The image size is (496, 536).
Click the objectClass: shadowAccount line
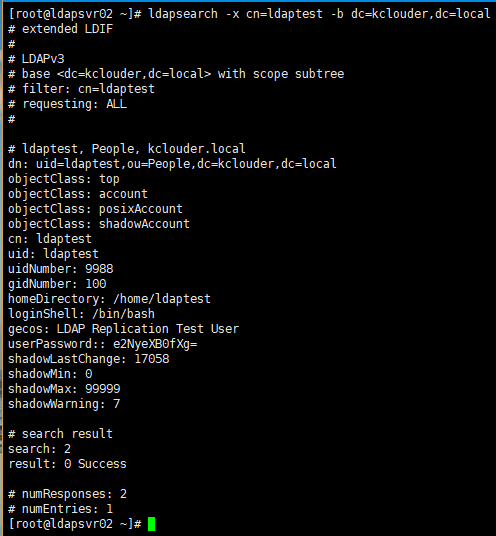pyautogui.click(x=99, y=224)
